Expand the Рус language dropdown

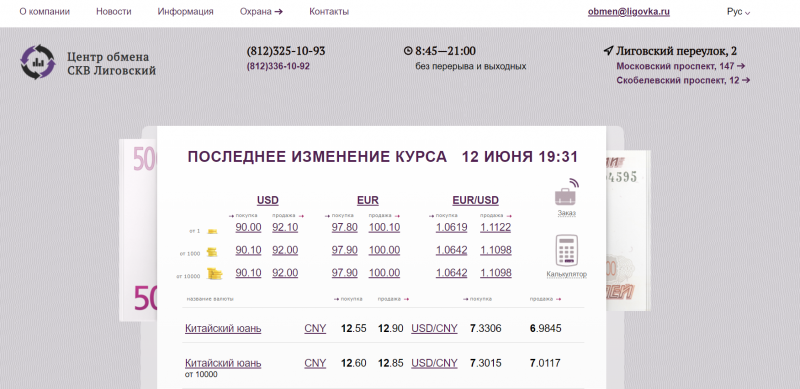point(738,12)
